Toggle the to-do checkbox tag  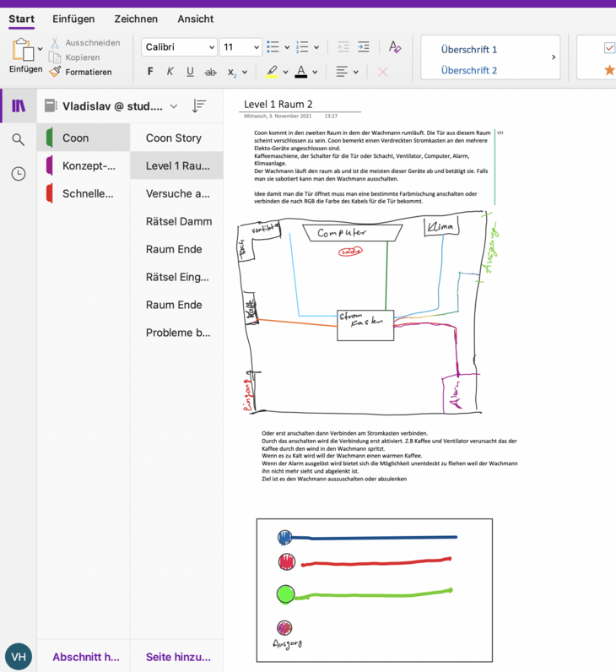click(x=609, y=48)
